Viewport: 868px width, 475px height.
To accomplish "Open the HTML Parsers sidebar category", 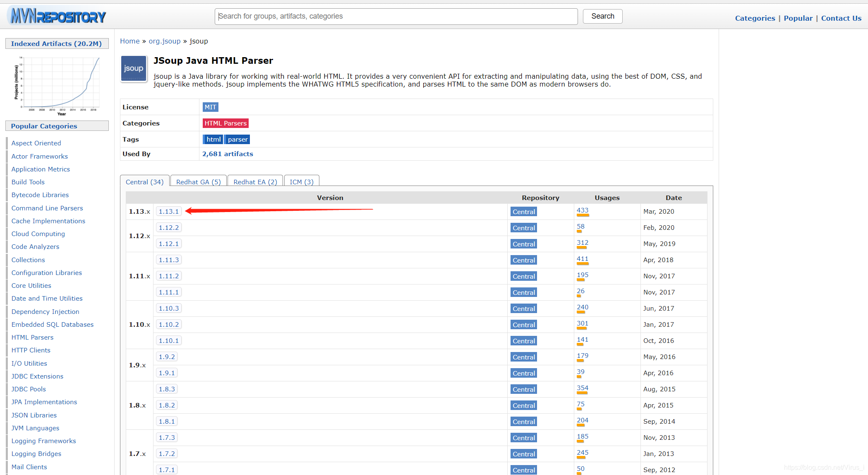I will [x=32, y=338].
